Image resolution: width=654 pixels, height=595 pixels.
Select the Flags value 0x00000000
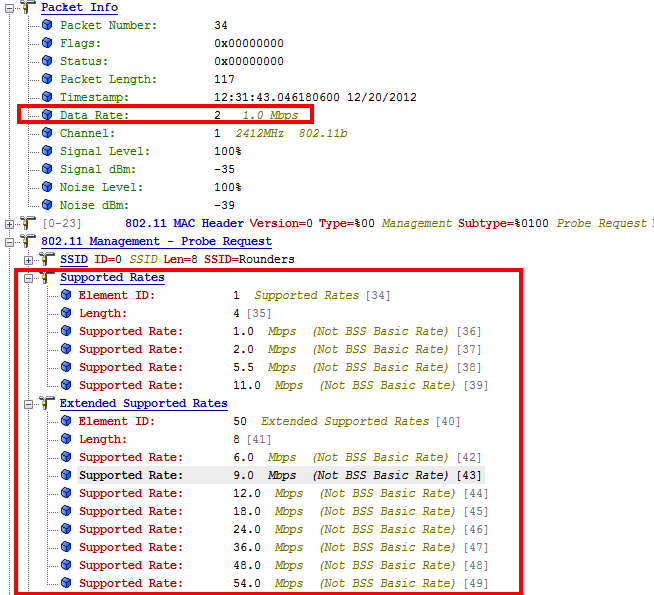[249, 43]
